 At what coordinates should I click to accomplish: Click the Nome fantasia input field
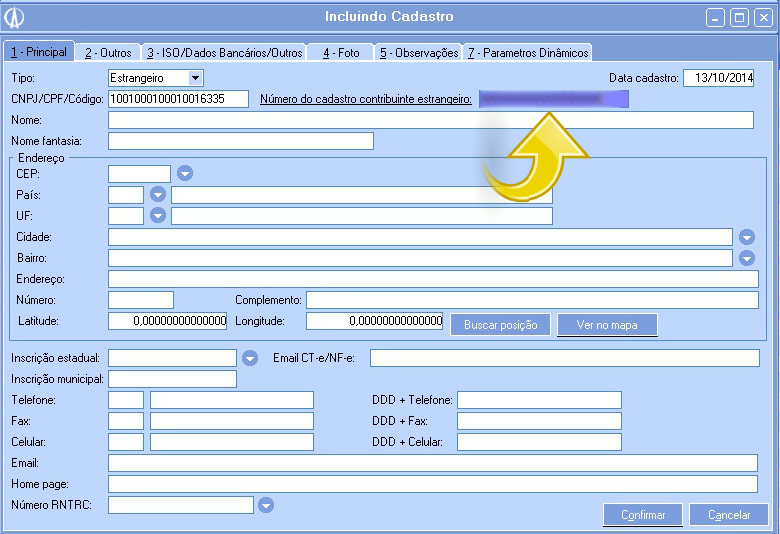[x=240, y=141]
